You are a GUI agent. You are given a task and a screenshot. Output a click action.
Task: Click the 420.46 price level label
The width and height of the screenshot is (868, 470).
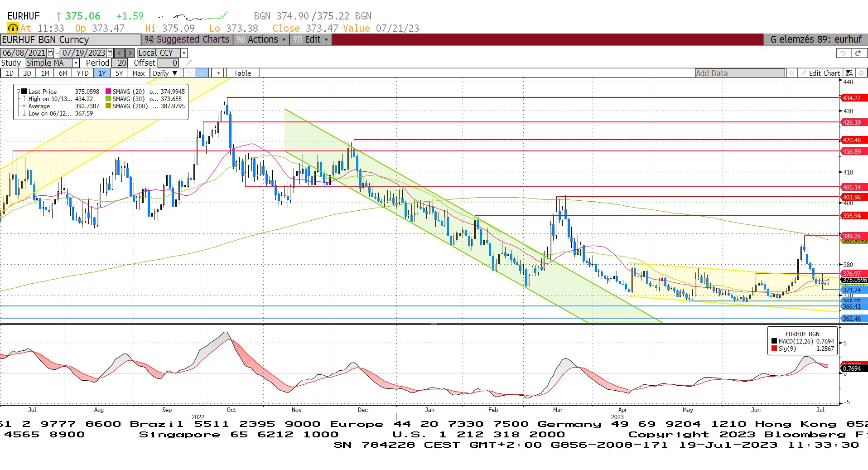[854, 140]
